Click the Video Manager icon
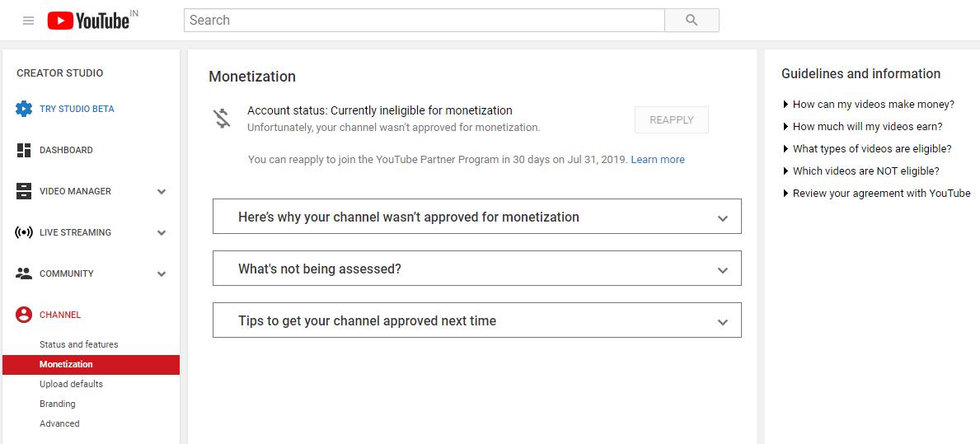 coord(24,191)
